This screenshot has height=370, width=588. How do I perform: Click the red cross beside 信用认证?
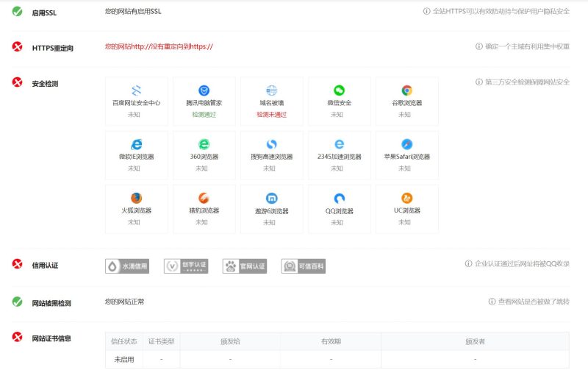coord(17,264)
